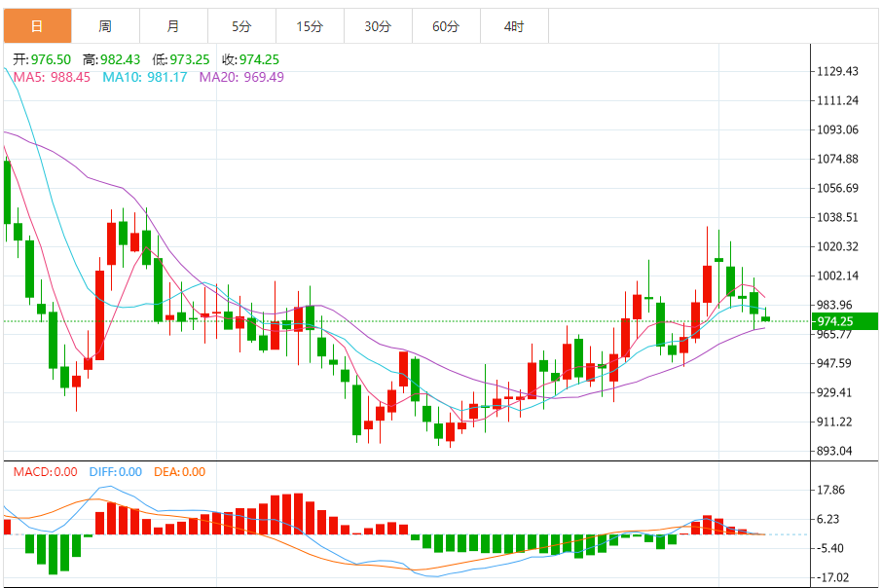Click the 893.04 price axis label
This screenshot has height=588, width=882.
[834, 452]
